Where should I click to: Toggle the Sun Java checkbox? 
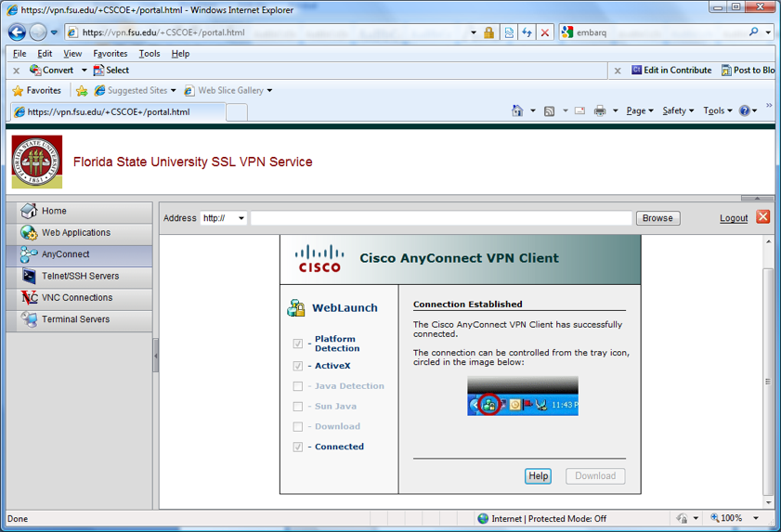click(x=298, y=407)
